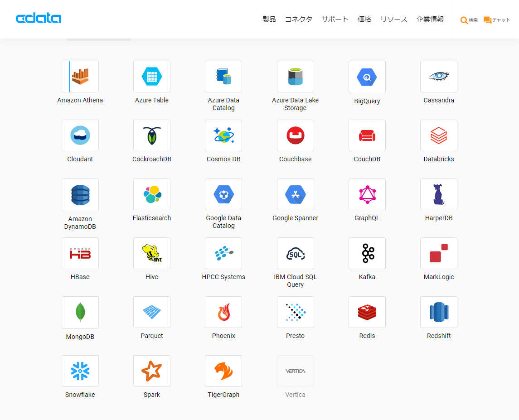Go to CData home via logo

[39, 18]
